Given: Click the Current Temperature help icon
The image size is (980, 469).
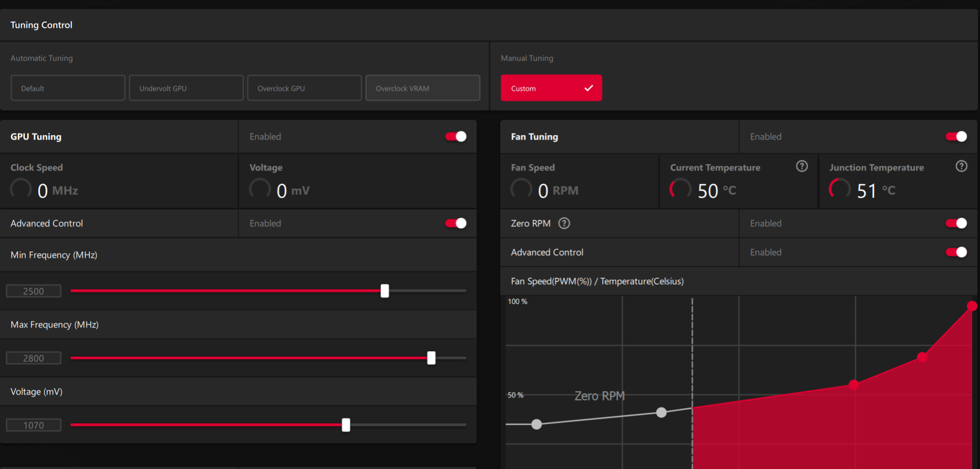Looking at the screenshot, I should tap(802, 166).
